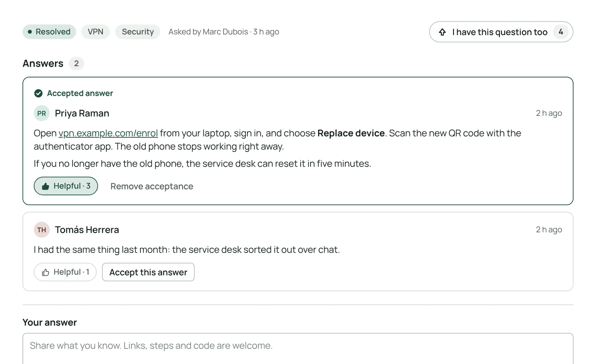Click Priya Raman's name

click(x=82, y=113)
